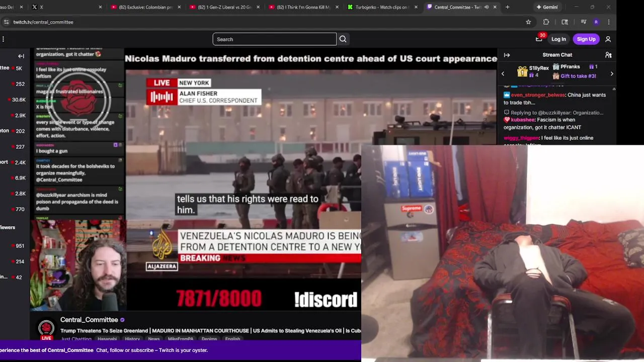Image resolution: width=644 pixels, height=362 pixels.
Task: Click S1llyRex gold gift badge
Action: click(x=522, y=72)
